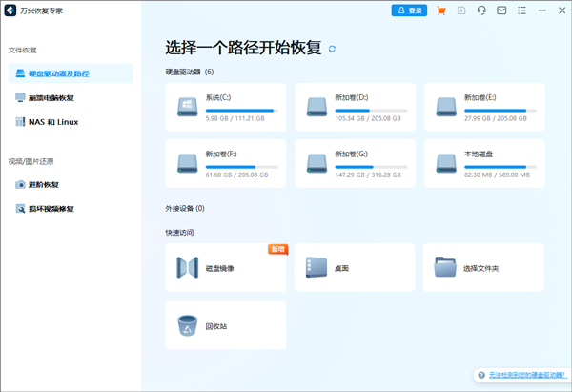Open 无法检测到您的硬盘驱动器? help link

pyautogui.click(x=527, y=375)
